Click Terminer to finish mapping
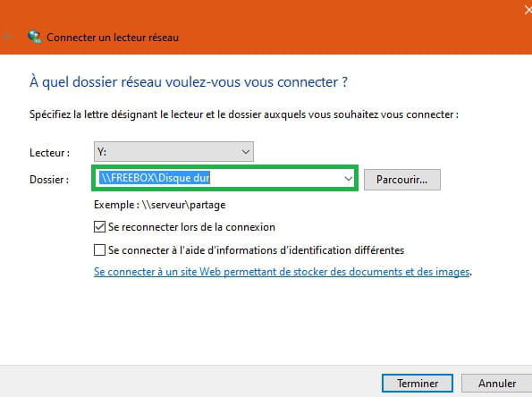This screenshot has height=397, width=532. click(418, 383)
